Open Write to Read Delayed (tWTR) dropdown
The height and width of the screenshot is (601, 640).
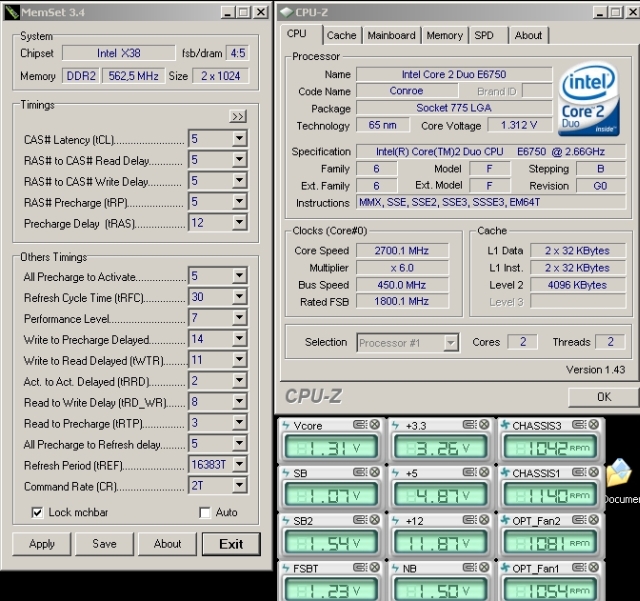click(x=240, y=360)
